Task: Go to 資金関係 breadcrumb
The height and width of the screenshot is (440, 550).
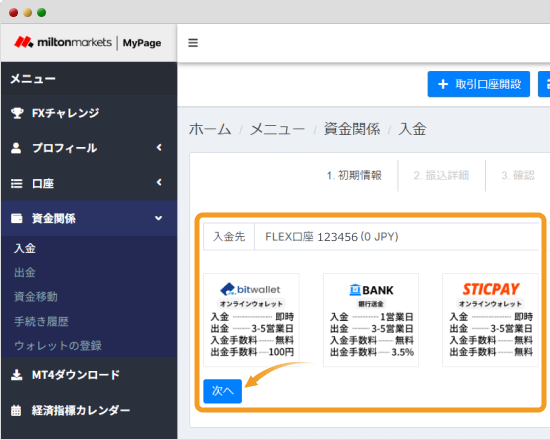Action: (352, 129)
